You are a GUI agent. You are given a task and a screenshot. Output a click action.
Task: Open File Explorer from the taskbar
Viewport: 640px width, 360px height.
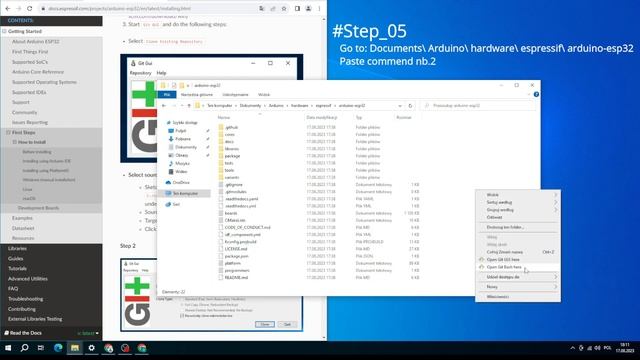point(75,348)
